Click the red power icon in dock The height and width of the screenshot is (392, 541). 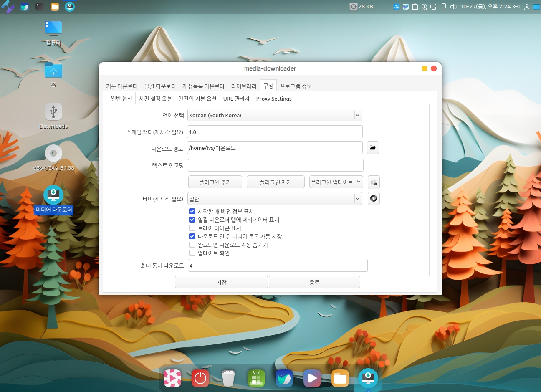[200, 378]
